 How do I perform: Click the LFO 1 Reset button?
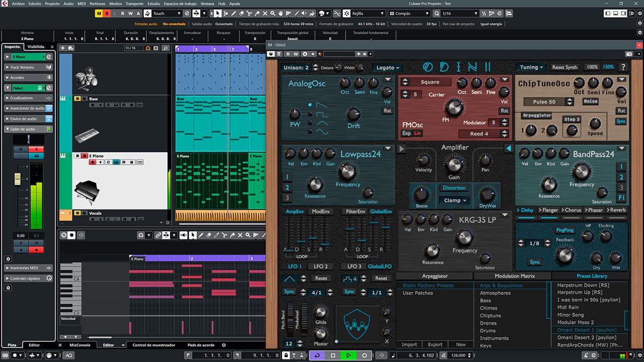[x=321, y=278]
